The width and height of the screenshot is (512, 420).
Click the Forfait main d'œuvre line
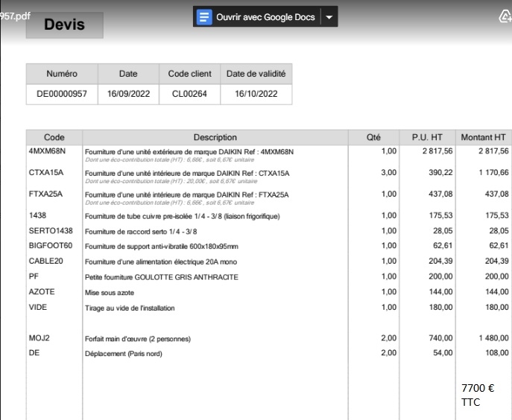(x=138, y=339)
